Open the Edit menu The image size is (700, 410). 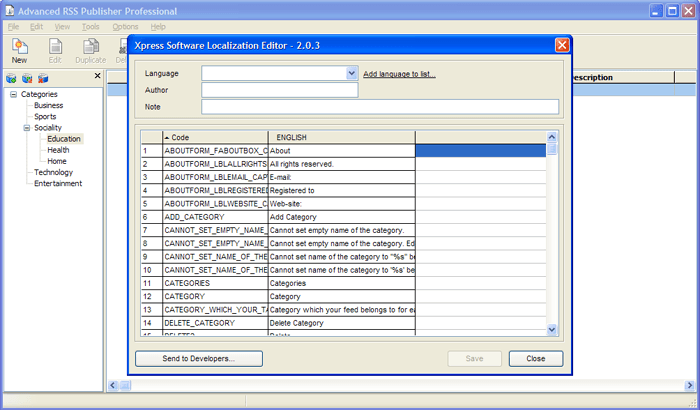click(36, 27)
